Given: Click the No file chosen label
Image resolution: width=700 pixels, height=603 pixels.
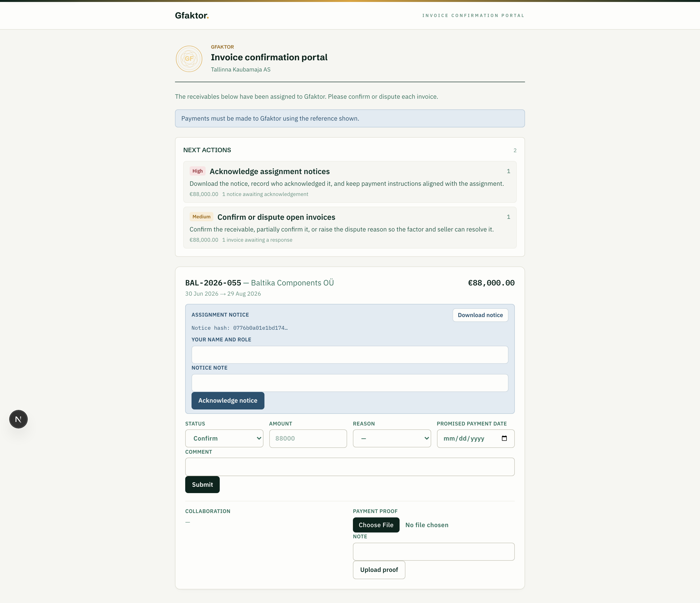Looking at the screenshot, I should click(427, 525).
